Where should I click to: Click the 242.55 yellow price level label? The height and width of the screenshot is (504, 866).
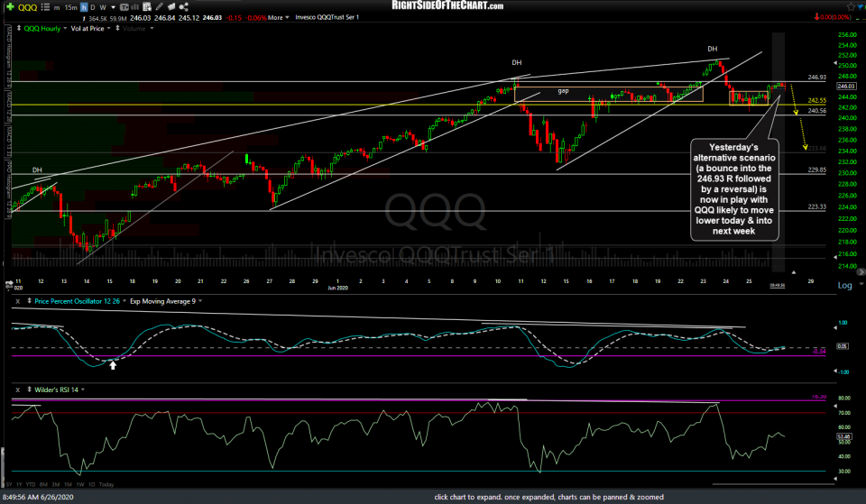817,100
